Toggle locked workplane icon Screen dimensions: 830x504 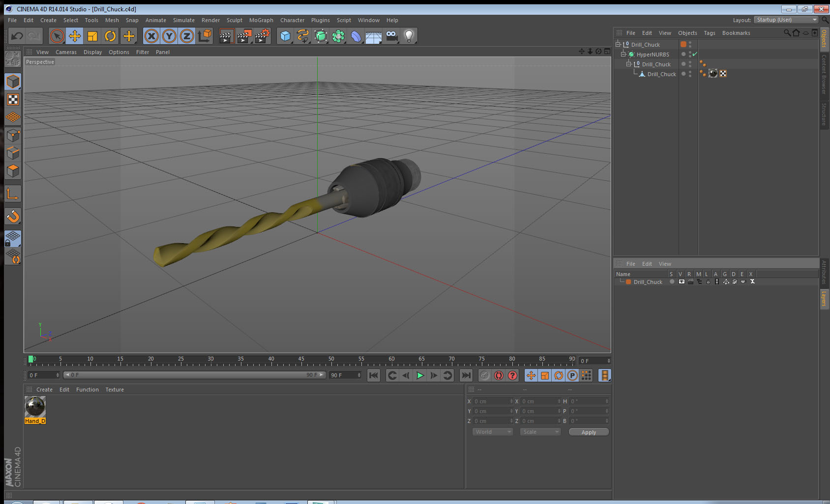13,239
